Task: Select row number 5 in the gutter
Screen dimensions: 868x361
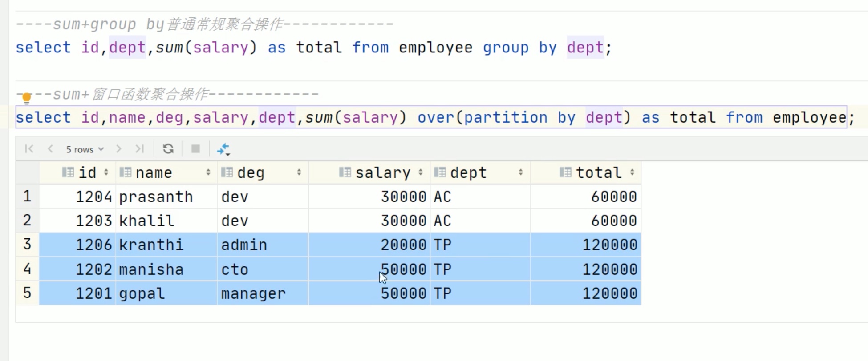Action: 27,293
